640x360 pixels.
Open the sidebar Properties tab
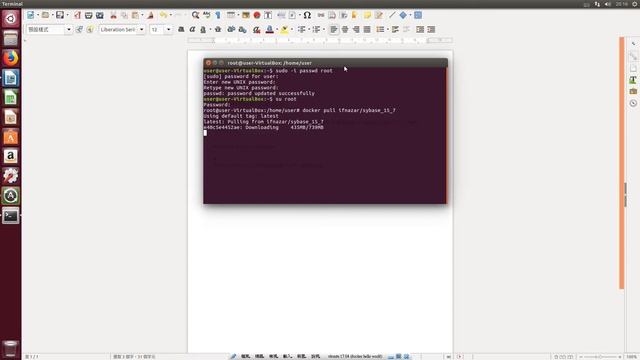633,56
